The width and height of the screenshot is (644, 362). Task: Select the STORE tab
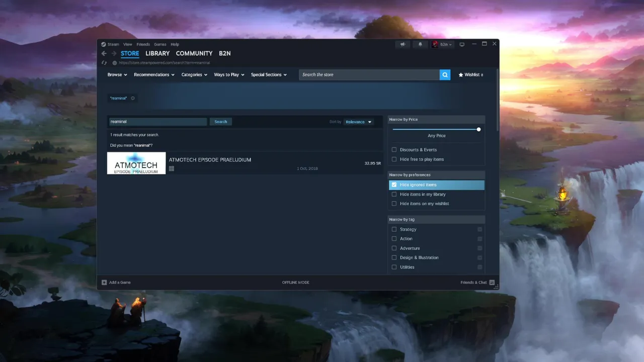point(130,53)
